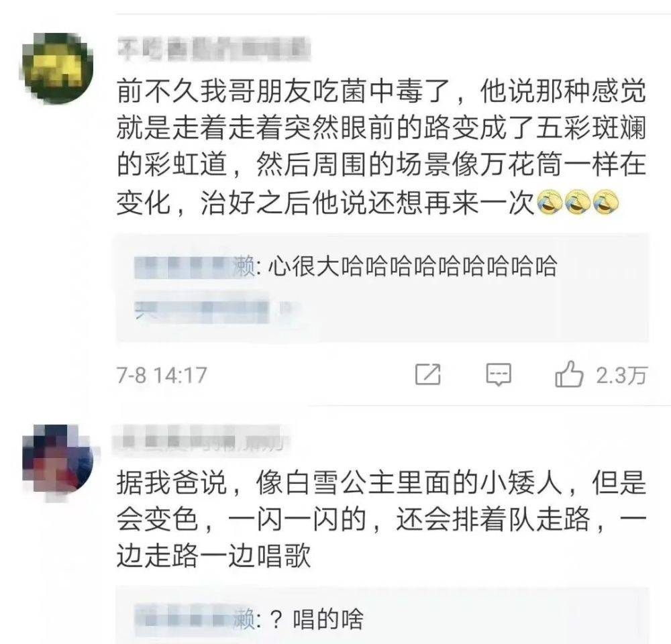
Task: Tap the reply author name ending in 濑
Action: [x=195, y=266]
